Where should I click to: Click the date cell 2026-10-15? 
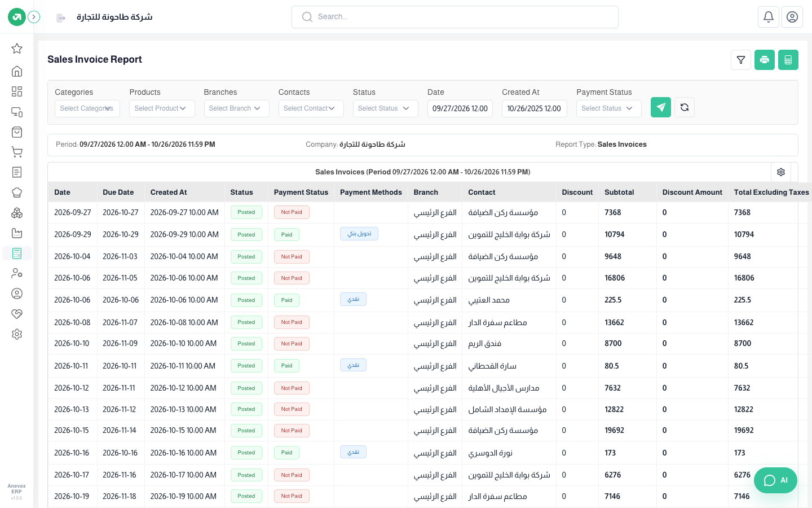[x=72, y=431]
